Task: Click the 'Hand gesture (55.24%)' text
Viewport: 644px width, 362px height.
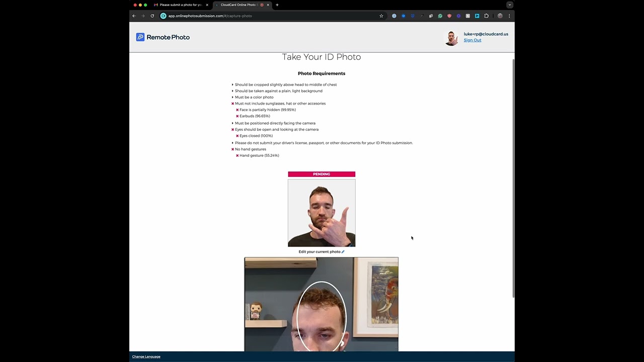Action: click(259, 155)
